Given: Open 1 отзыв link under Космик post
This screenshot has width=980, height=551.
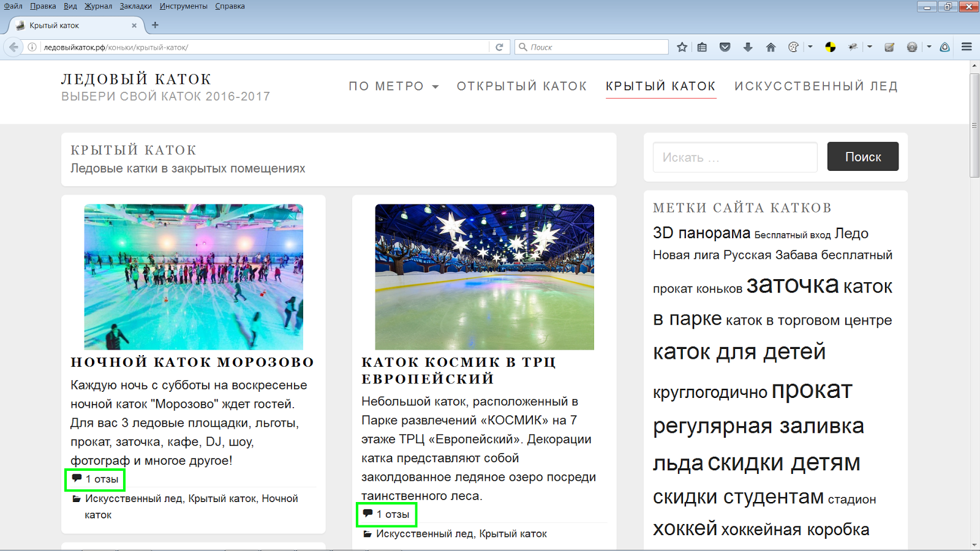Looking at the screenshot, I should (393, 514).
